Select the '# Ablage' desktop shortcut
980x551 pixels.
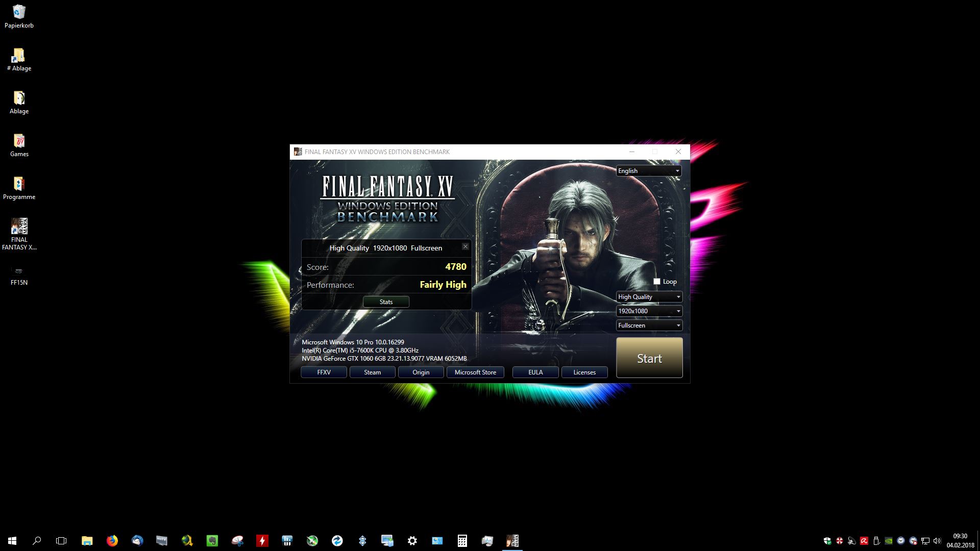coord(19,59)
